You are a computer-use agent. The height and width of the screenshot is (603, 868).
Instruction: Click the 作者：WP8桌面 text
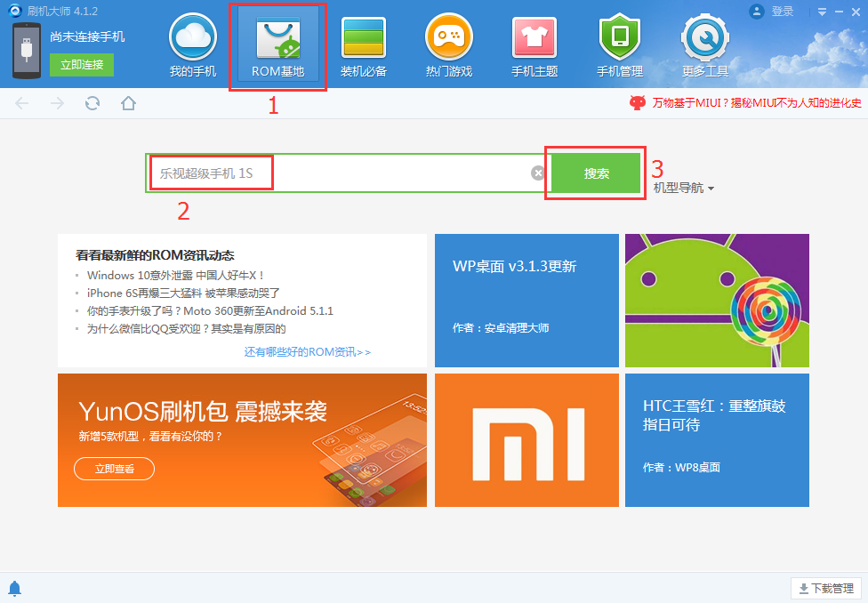point(681,467)
